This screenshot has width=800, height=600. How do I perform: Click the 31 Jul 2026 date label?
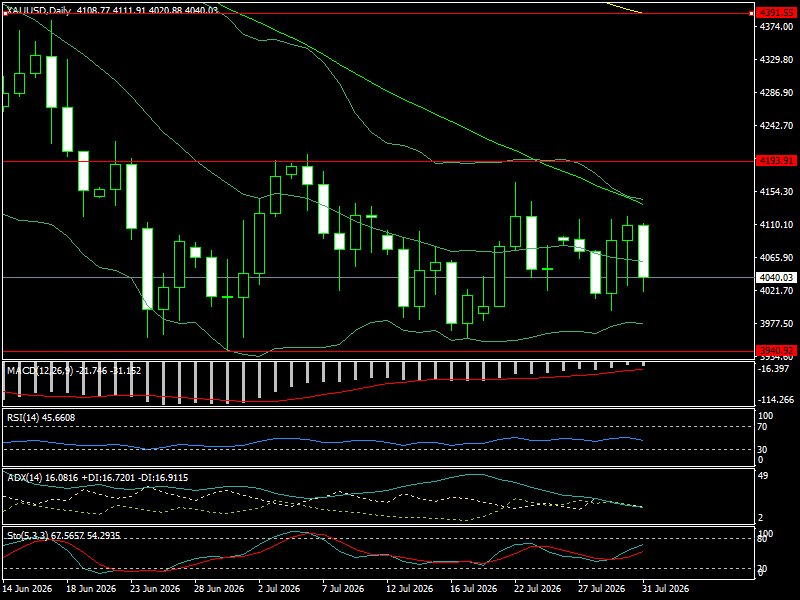(665, 589)
